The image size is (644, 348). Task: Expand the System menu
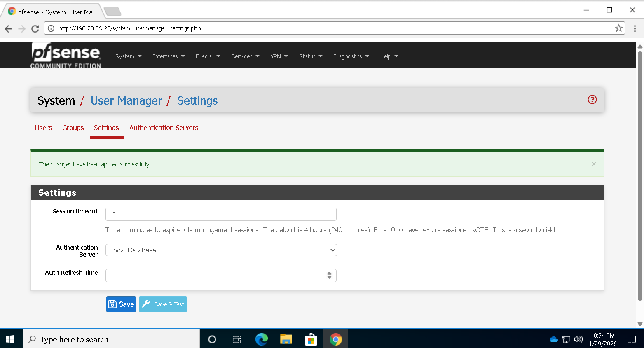[x=128, y=56]
